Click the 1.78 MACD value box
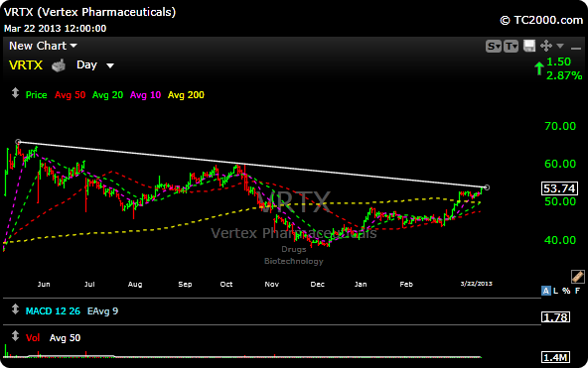Image resolution: width=588 pixels, height=368 pixels. pyautogui.click(x=556, y=317)
